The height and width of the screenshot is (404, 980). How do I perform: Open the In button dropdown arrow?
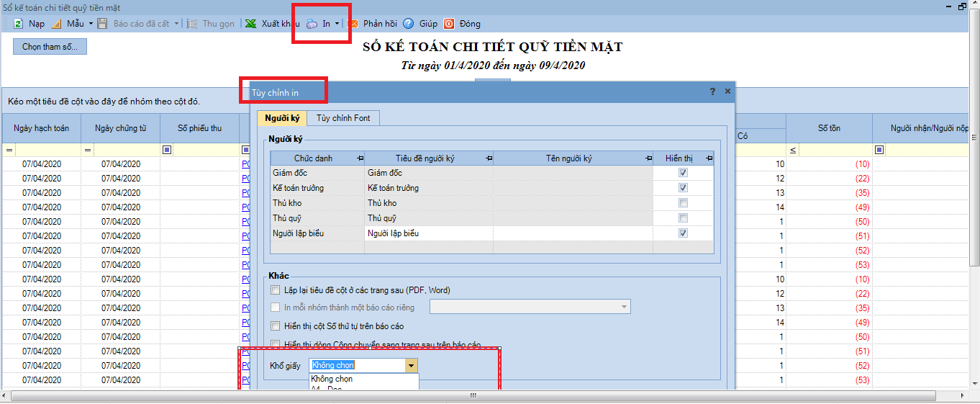[x=337, y=24]
